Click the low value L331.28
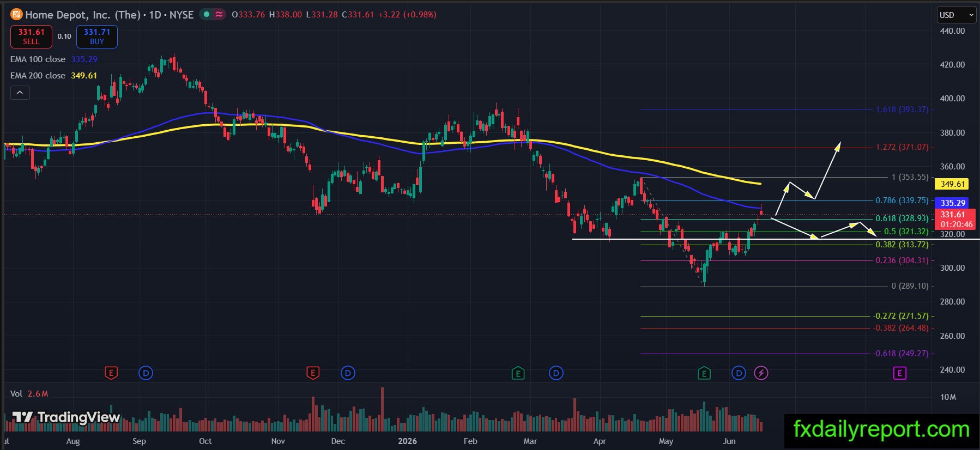This screenshot has width=980, height=450. 322,15
